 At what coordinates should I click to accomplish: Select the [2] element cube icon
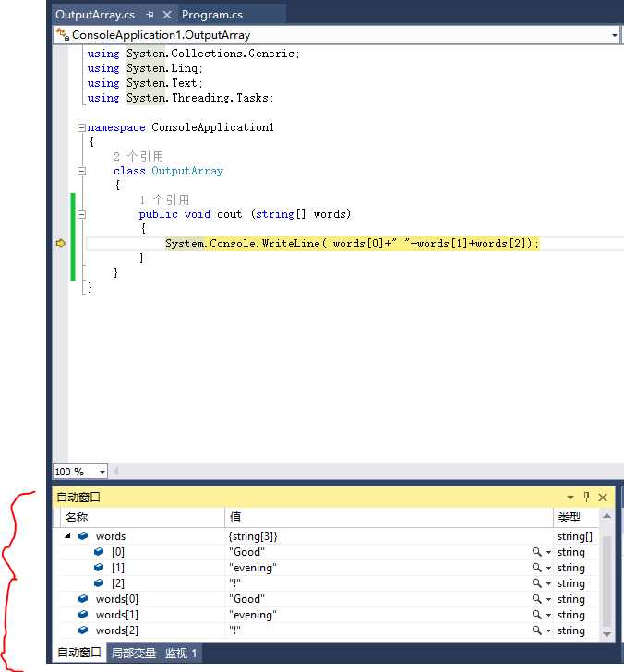click(99, 582)
